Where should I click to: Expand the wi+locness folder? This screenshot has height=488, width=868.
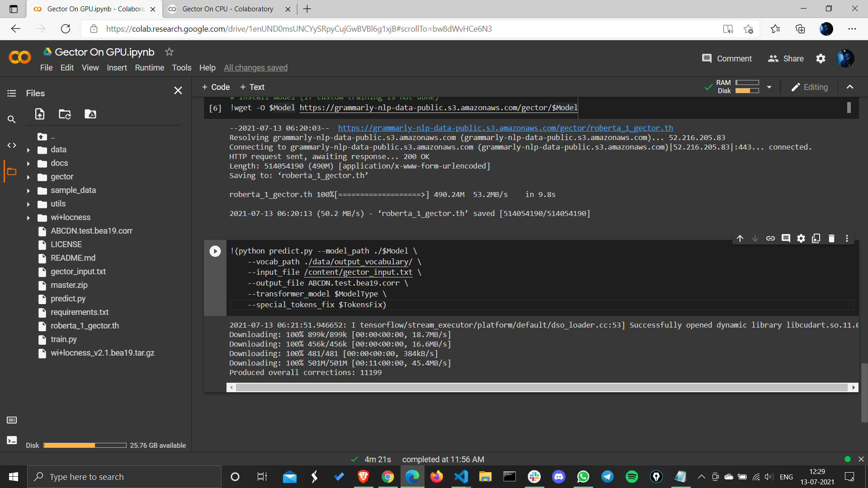(x=28, y=217)
